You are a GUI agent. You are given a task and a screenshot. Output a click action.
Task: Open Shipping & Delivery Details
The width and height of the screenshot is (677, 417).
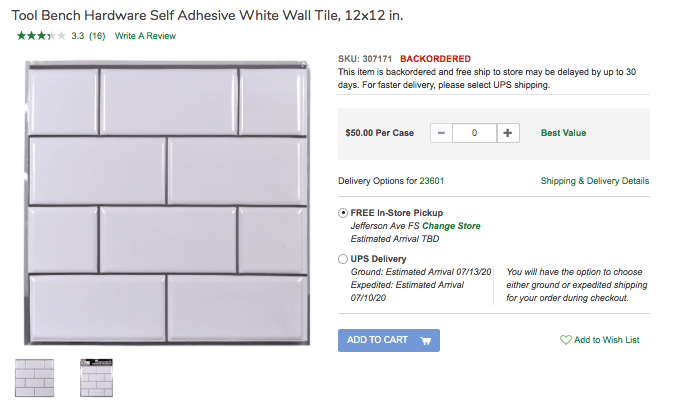pos(594,181)
